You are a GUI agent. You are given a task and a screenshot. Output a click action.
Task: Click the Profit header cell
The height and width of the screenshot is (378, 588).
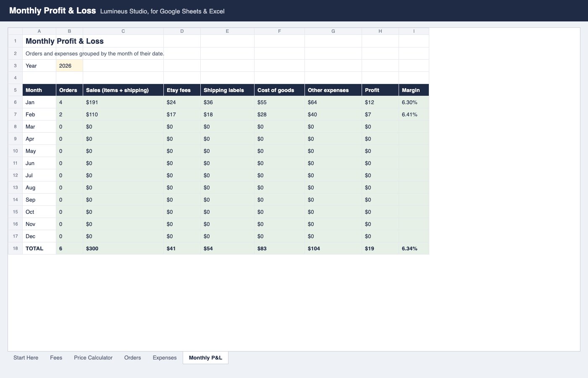tap(380, 90)
